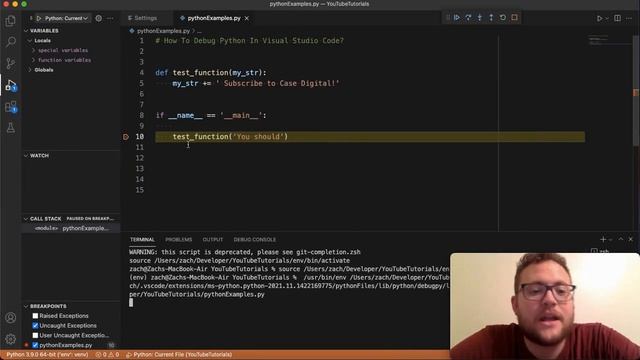Run the Python file from the editor title
The width and height of the screenshot is (640, 360).
pos(599,18)
